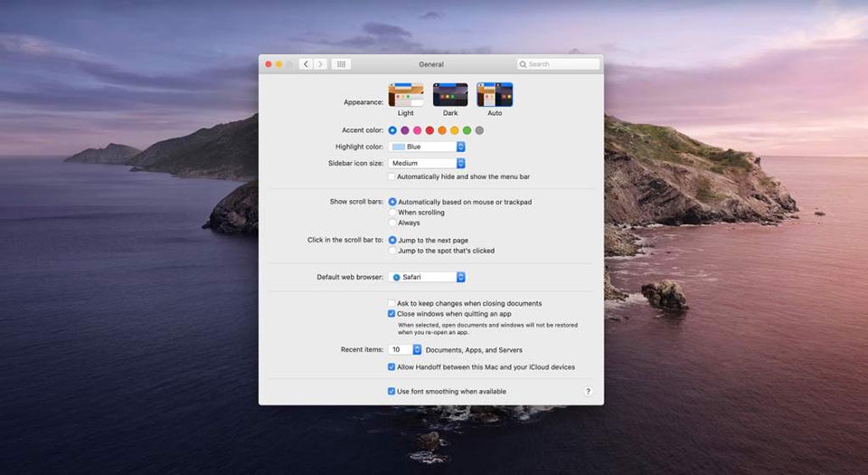The height and width of the screenshot is (475, 868).
Task: Open the Default web browser dropdown
Action: (427, 278)
